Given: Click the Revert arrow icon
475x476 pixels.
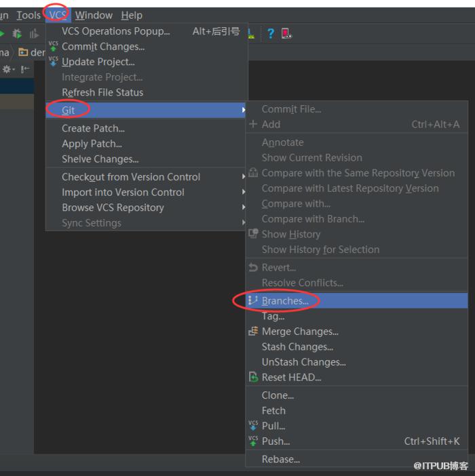Looking at the screenshot, I should pyautogui.click(x=253, y=267).
